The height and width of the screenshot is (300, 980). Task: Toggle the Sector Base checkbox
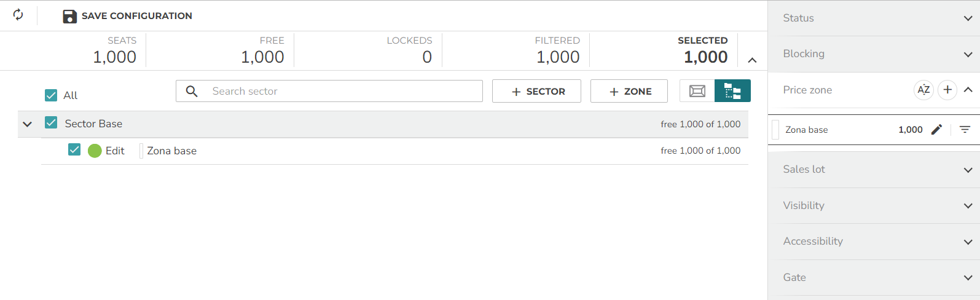51,123
